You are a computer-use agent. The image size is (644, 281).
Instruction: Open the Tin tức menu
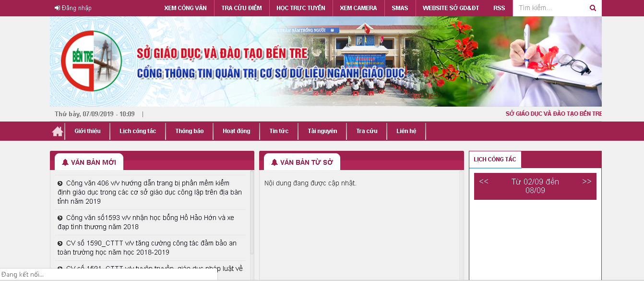tap(279, 131)
